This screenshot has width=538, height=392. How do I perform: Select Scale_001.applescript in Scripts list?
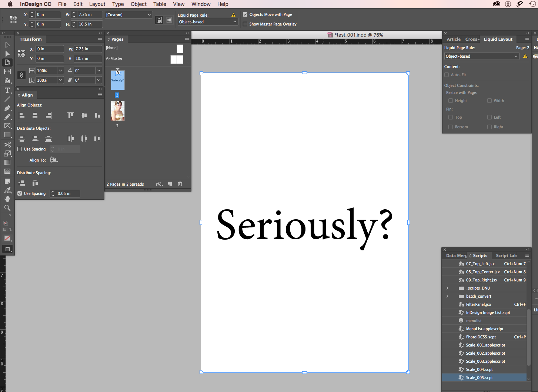pos(485,345)
